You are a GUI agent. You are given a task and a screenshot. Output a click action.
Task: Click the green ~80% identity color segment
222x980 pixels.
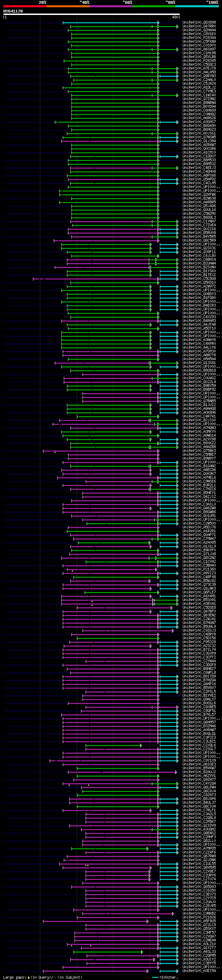coord(154,6)
